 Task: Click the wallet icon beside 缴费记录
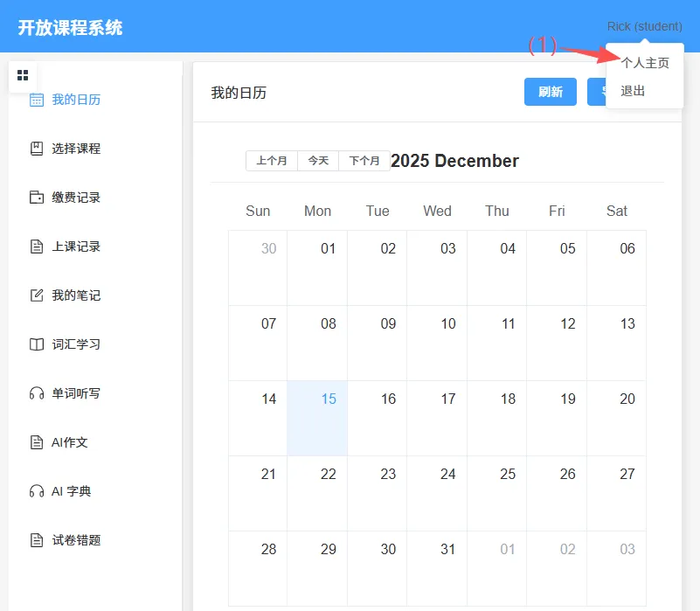[x=37, y=198]
